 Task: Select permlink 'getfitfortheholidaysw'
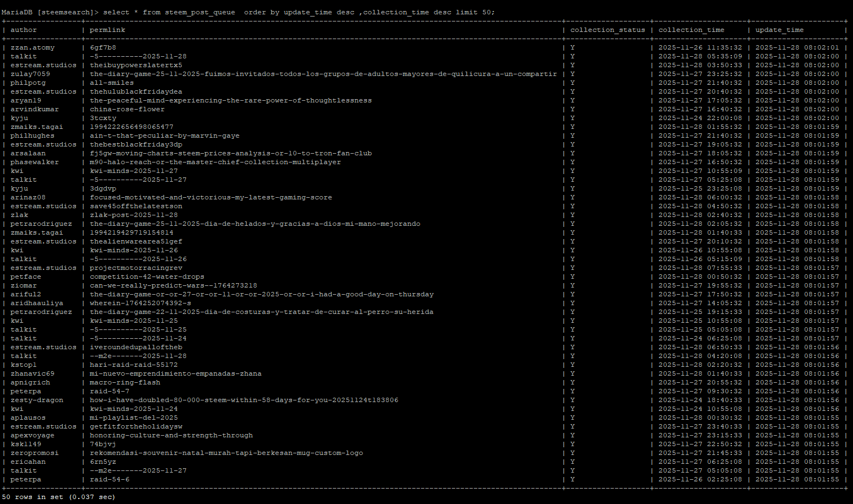pyautogui.click(x=136, y=426)
